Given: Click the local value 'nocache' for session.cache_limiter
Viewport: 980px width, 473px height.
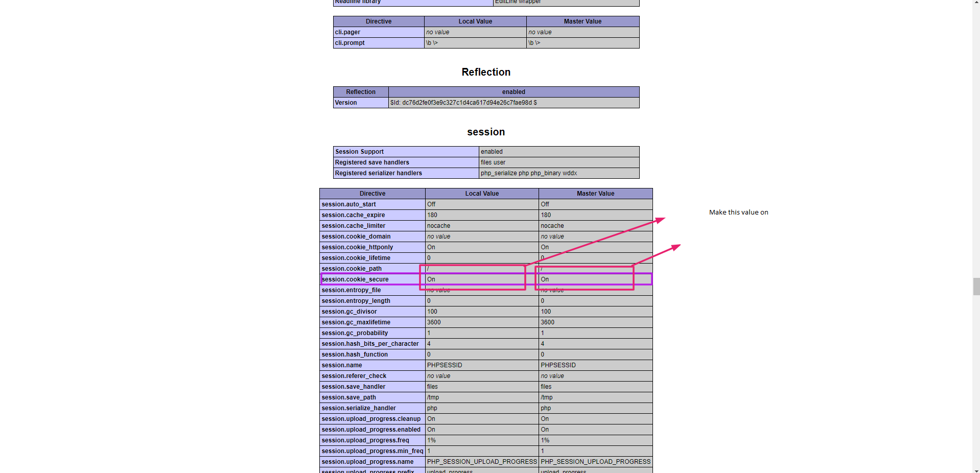Looking at the screenshot, I should coord(439,226).
